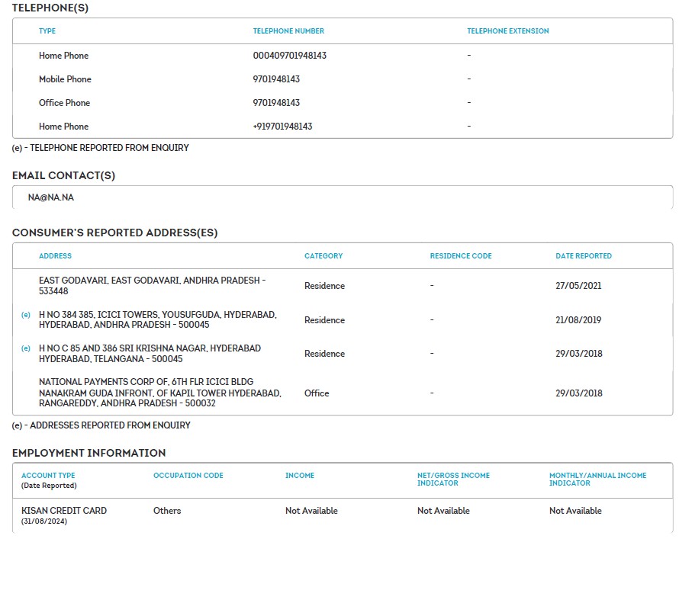Click the INCOME column header

(x=300, y=475)
